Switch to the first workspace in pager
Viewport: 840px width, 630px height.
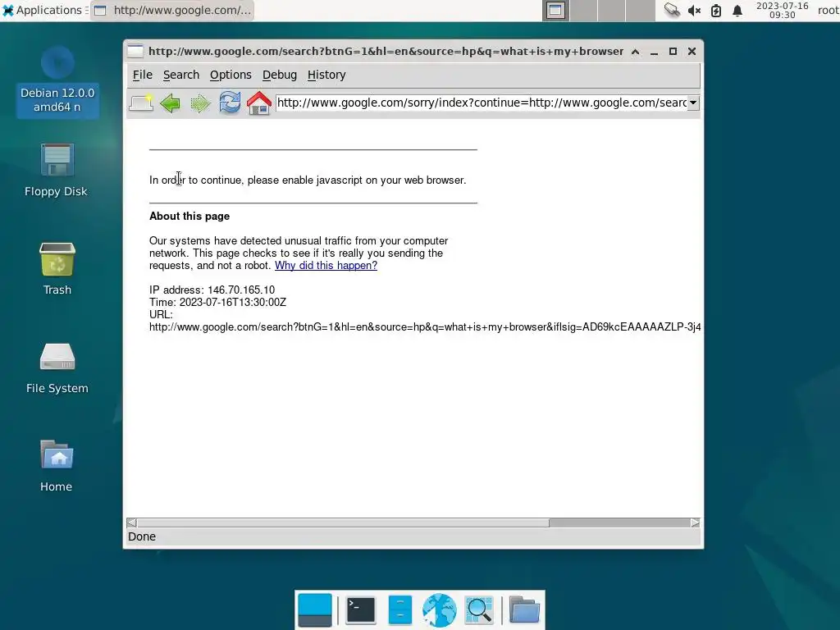click(555, 10)
